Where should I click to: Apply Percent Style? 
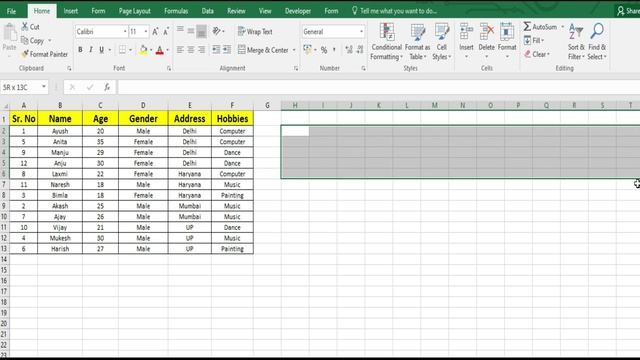pos(324,50)
